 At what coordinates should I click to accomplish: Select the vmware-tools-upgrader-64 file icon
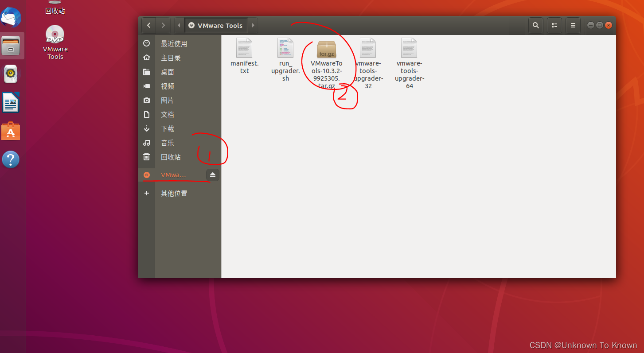tap(410, 48)
